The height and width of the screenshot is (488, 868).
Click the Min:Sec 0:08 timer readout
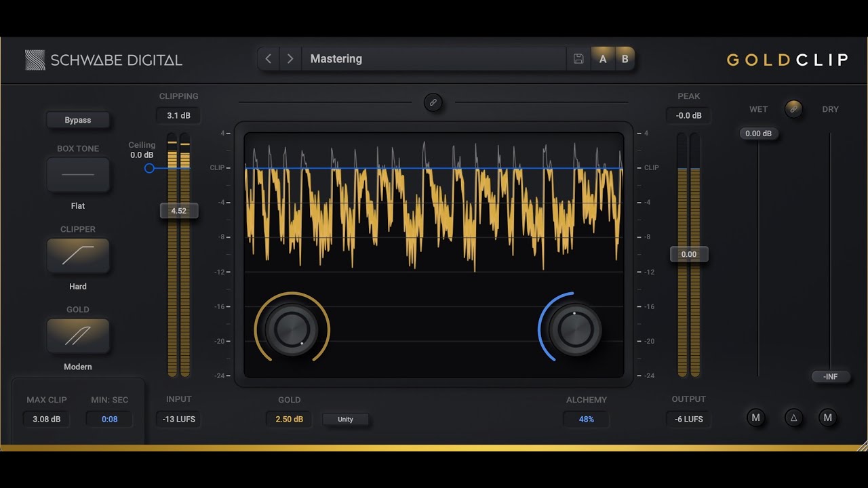[x=109, y=420]
